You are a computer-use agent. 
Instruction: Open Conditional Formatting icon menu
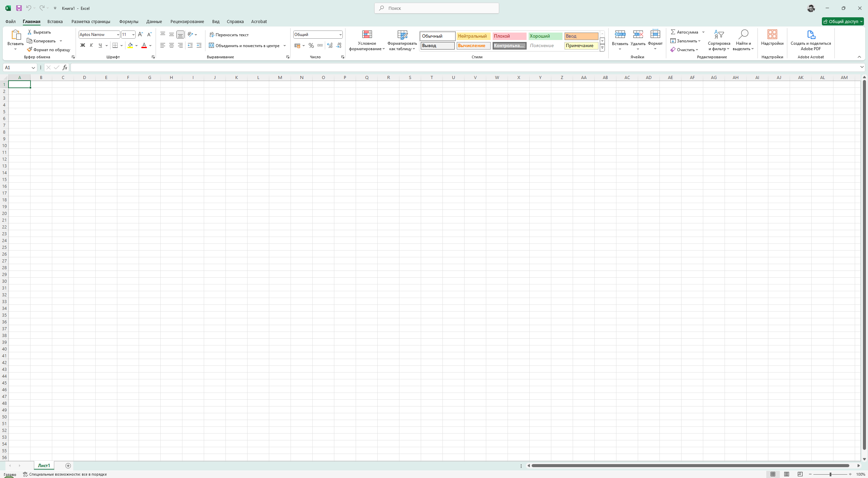click(x=367, y=35)
